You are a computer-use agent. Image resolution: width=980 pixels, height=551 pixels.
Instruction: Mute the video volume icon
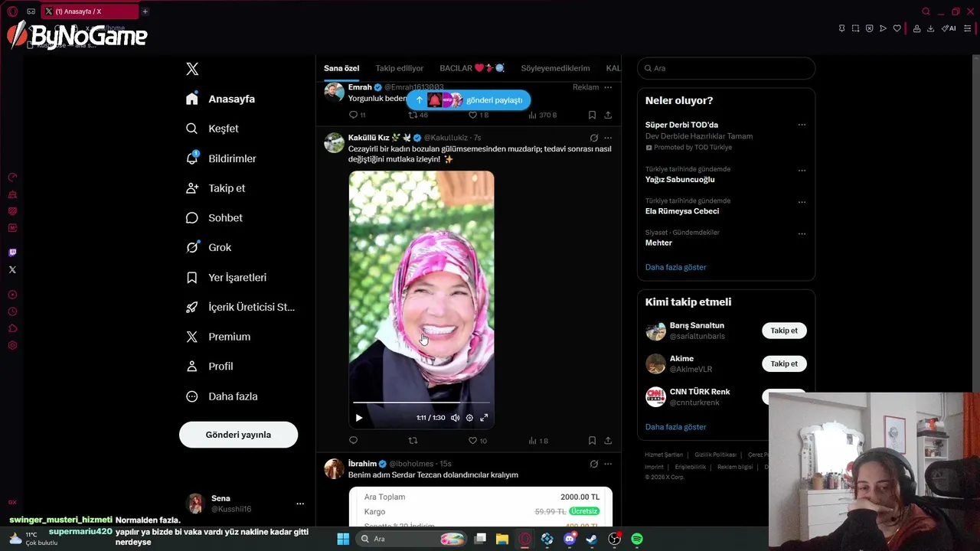coord(455,418)
